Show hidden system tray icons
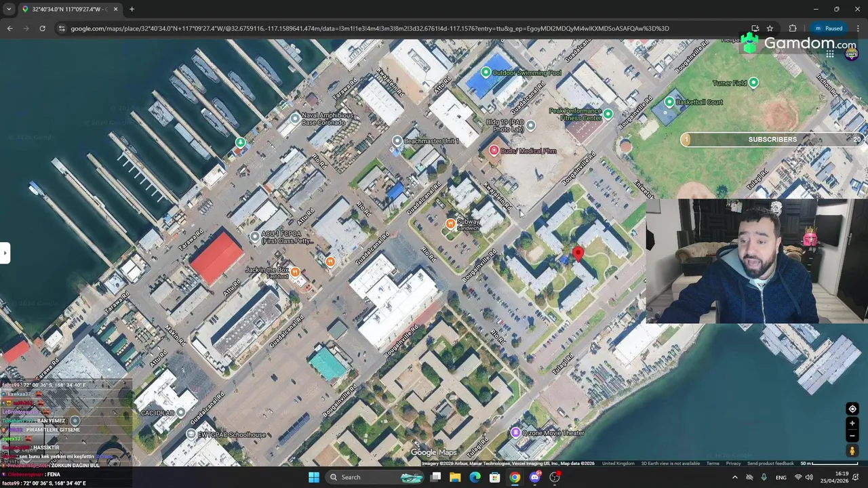The width and height of the screenshot is (868, 488). (x=734, y=477)
